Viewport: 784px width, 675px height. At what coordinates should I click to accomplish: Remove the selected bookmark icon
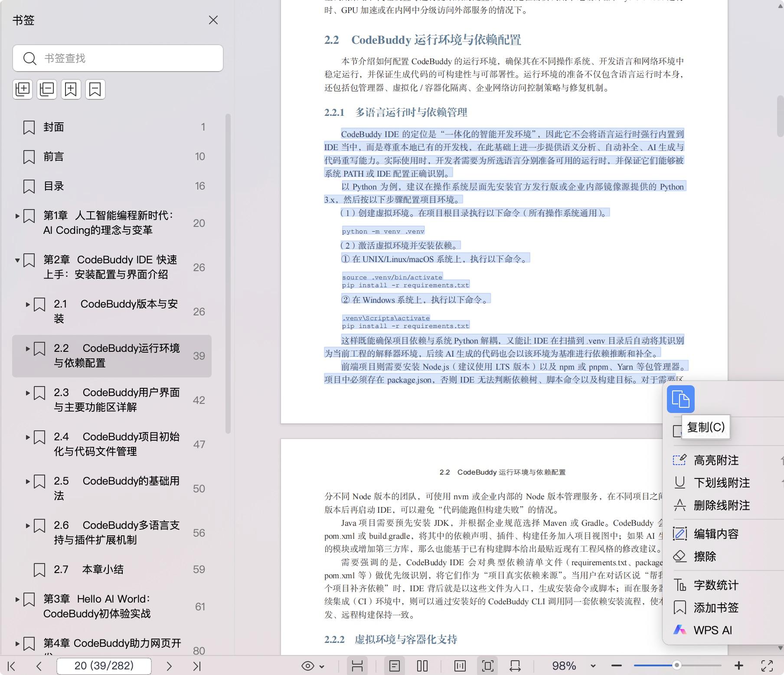pos(95,89)
